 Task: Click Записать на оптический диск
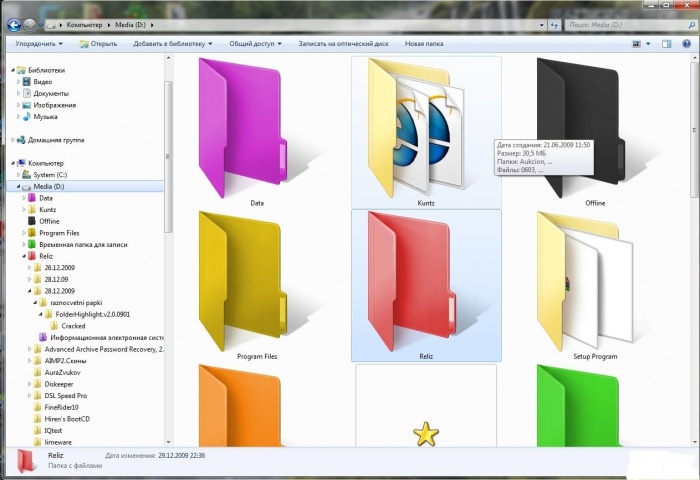(341, 44)
